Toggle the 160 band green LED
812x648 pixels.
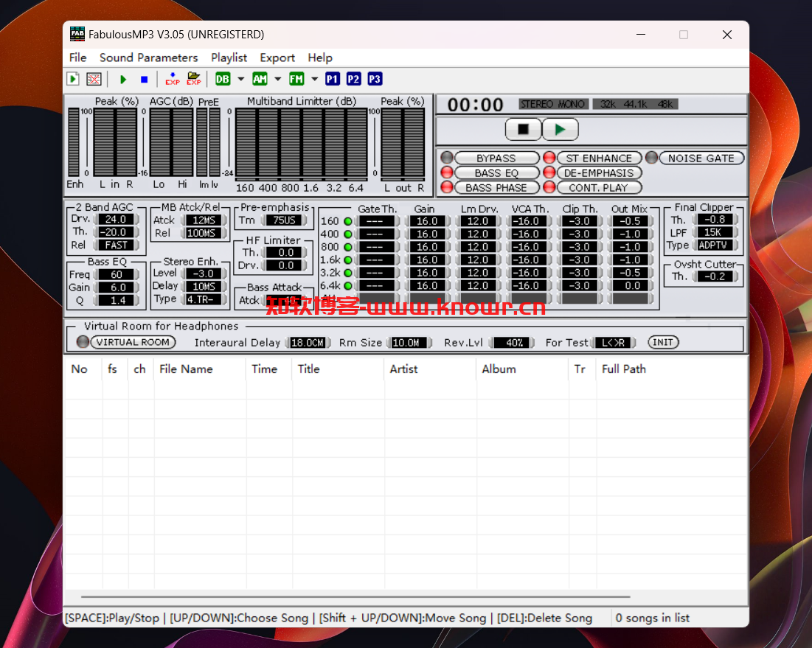click(x=348, y=221)
